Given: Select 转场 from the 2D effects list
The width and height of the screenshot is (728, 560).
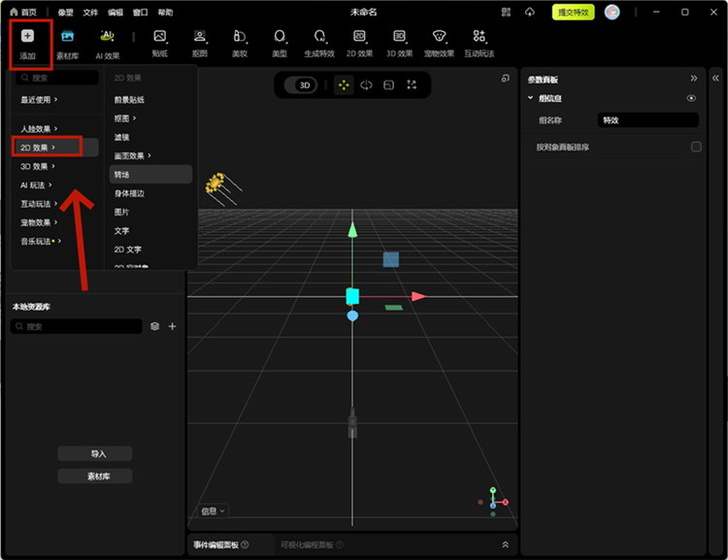Looking at the screenshot, I should click(122, 175).
